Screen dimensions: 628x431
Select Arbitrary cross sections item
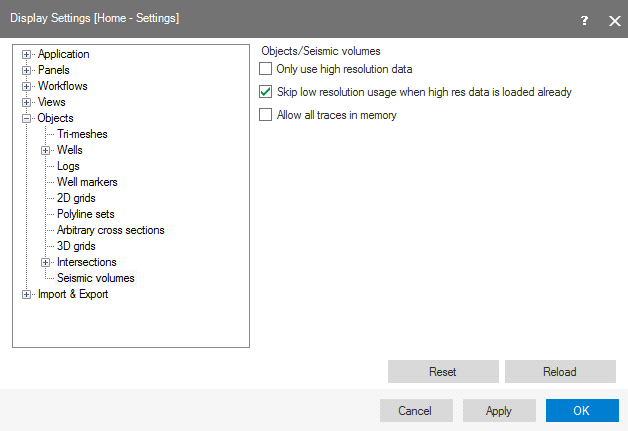[110, 230]
